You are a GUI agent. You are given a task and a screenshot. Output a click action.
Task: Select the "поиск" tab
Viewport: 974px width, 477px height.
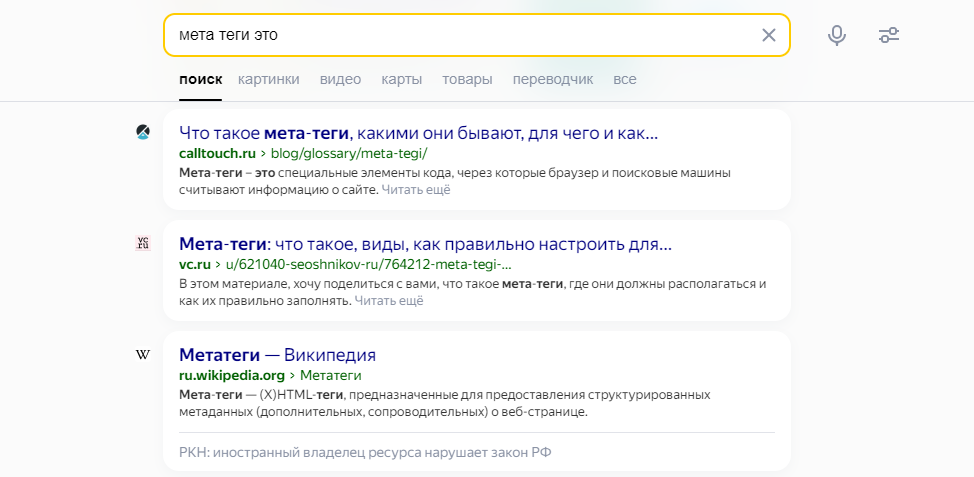coord(200,80)
